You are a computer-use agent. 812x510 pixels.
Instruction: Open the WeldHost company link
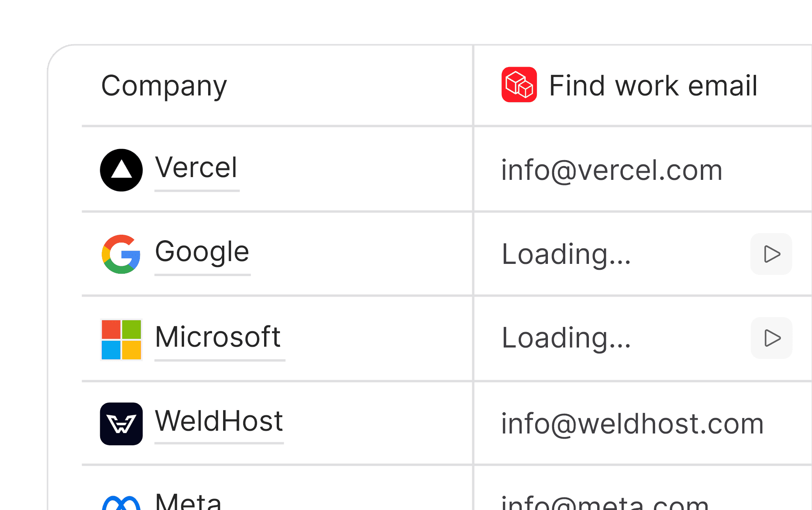click(219, 421)
